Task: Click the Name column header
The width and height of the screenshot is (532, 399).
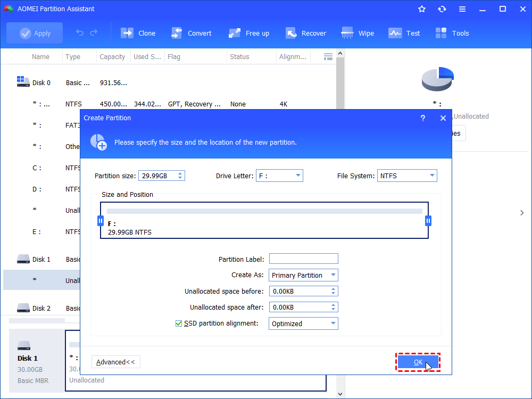Action: pos(41,57)
